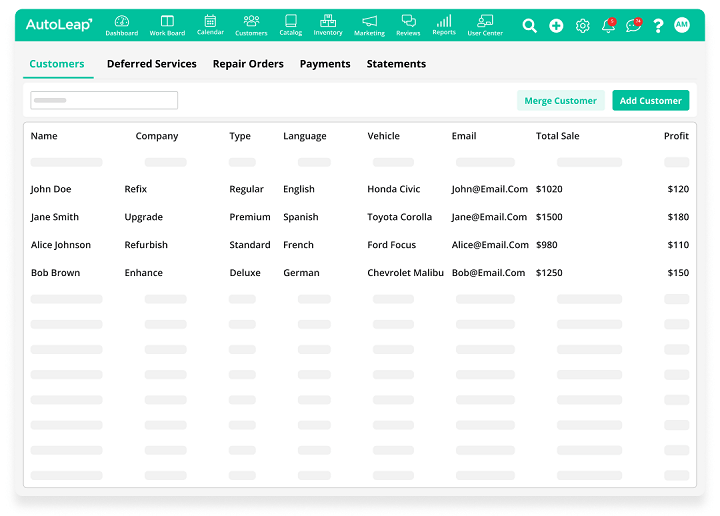
Task: Open the Inventory boxes icon
Action: click(328, 21)
